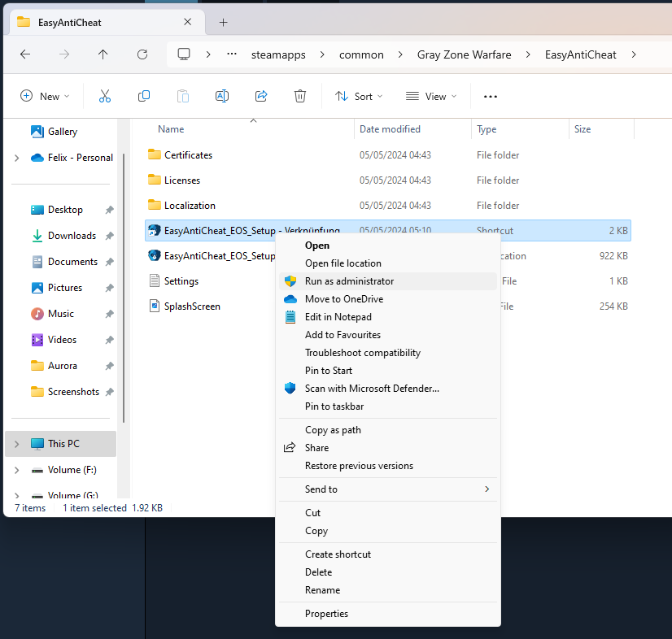Open Aurora folder in sidebar
Viewport: 672px width, 639px height.
pos(63,366)
